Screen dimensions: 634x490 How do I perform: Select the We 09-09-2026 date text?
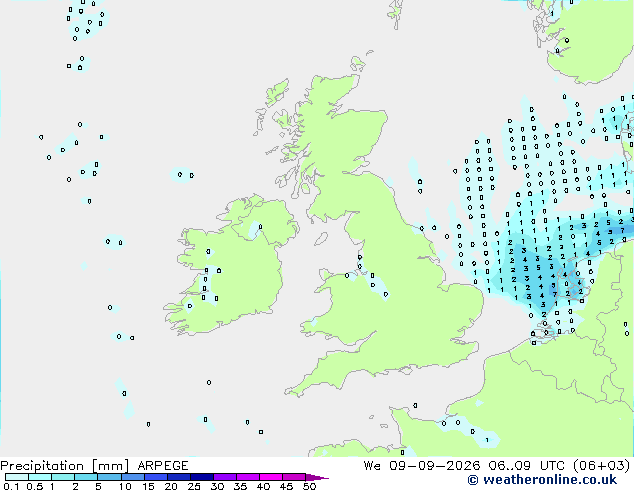(x=422, y=466)
